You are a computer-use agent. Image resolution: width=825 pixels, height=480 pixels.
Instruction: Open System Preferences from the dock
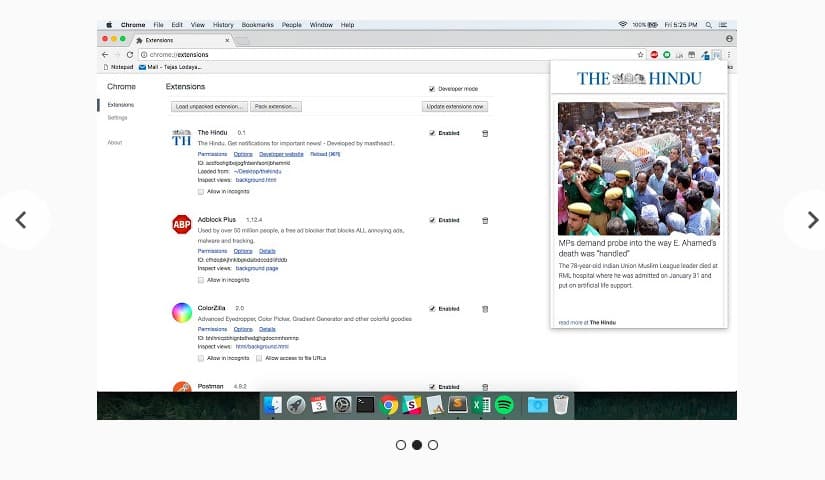[342, 405]
